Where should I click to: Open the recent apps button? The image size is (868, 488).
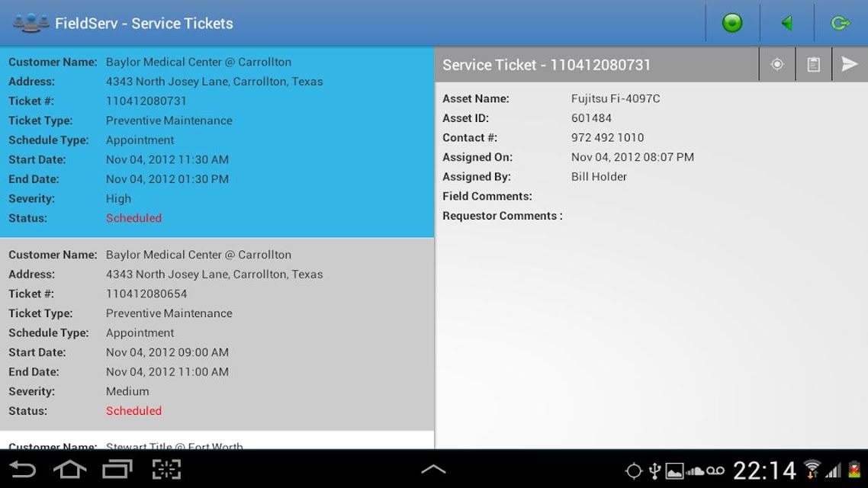(x=117, y=470)
